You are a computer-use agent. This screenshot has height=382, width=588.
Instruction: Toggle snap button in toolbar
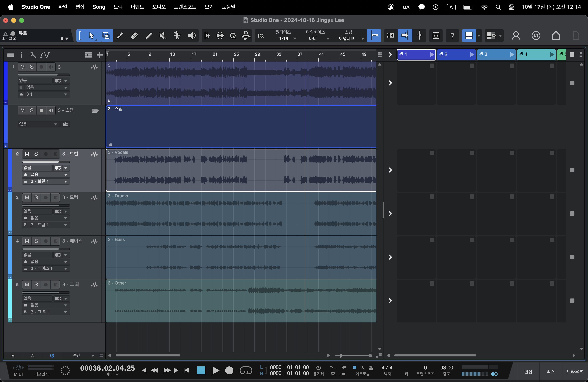coord(374,36)
